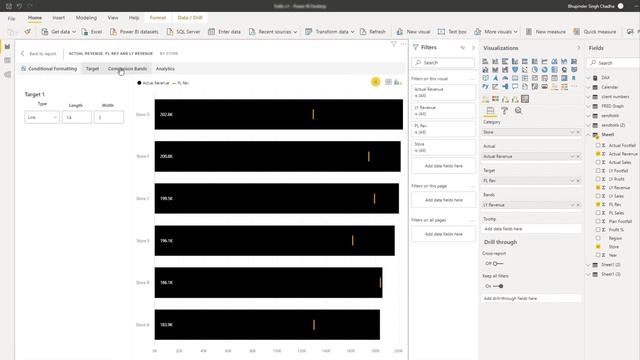The image size is (640, 360).
Task: Check the Region field
Action: point(598,238)
